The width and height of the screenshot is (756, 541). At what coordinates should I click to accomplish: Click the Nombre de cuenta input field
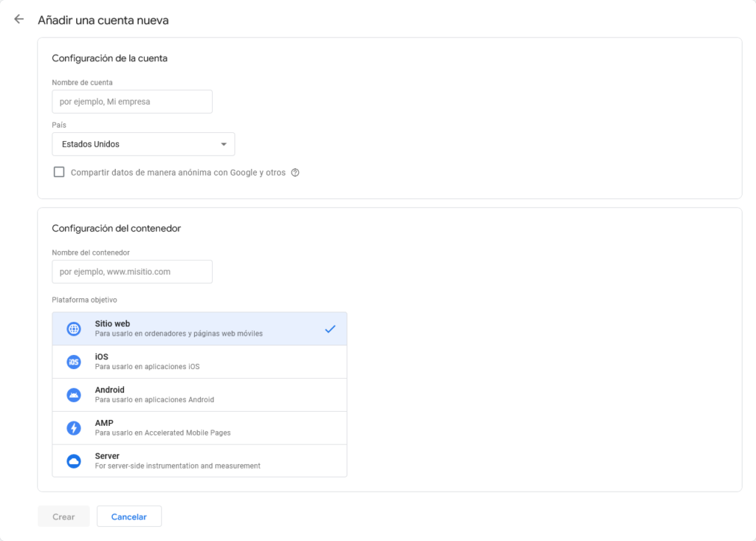131,101
